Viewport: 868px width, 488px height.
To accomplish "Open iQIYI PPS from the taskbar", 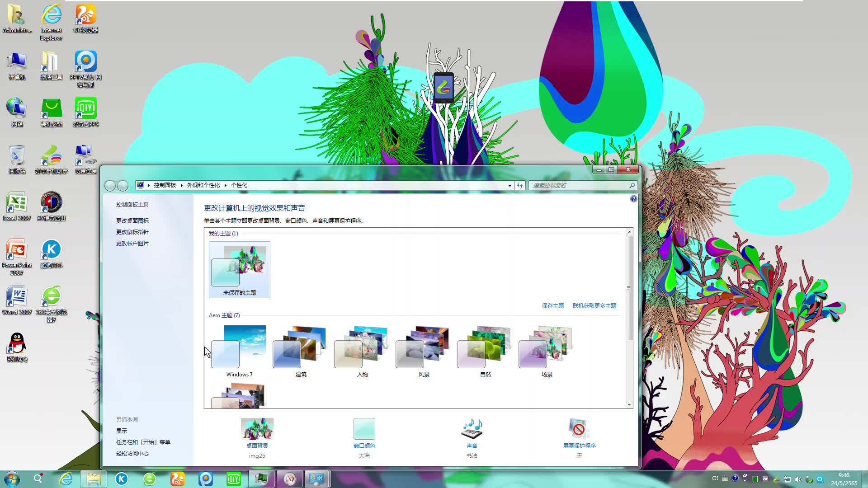I will pyautogui.click(x=233, y=479).
